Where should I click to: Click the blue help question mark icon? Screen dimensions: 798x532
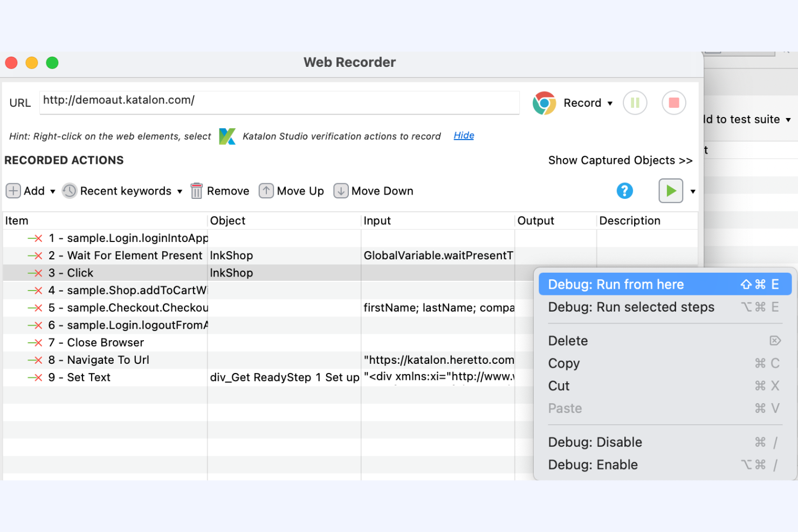tap(624, 191)
